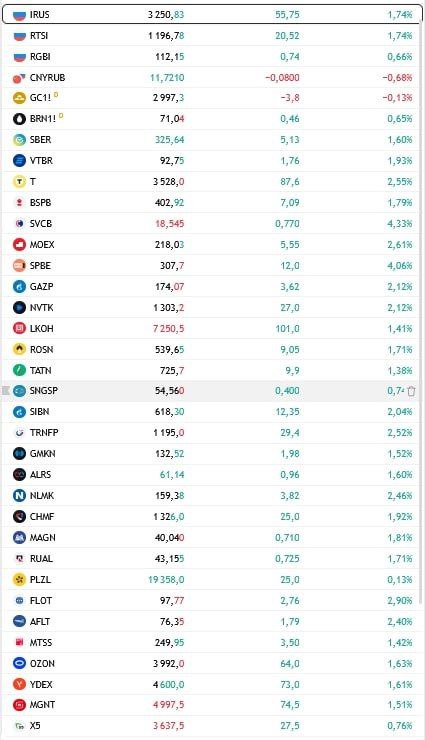Click the NLMK logo icon

tap(19, 496)
